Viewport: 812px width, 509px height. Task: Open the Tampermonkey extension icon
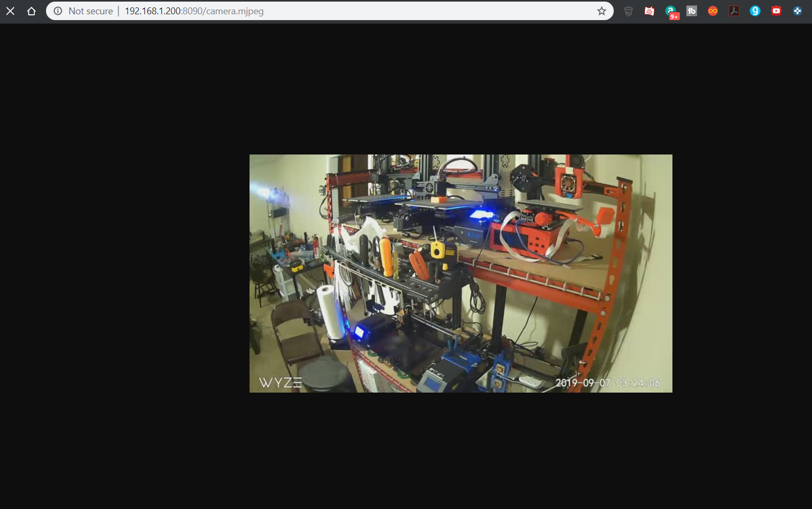pos(628,11)
